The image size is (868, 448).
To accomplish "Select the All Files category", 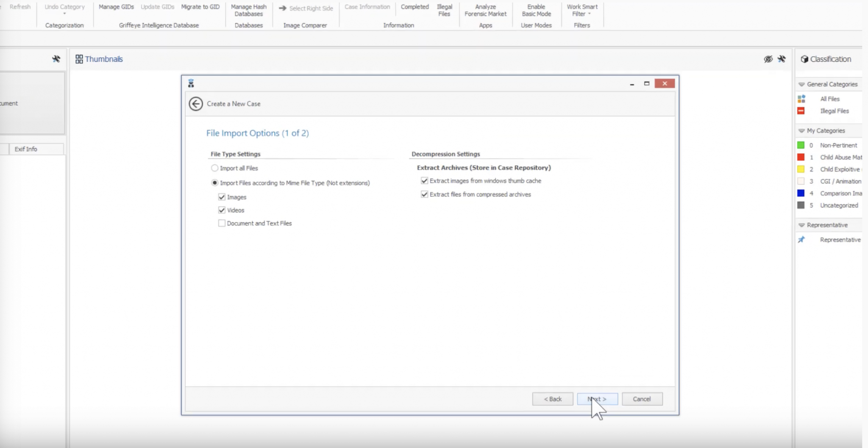I will point(830,98).
